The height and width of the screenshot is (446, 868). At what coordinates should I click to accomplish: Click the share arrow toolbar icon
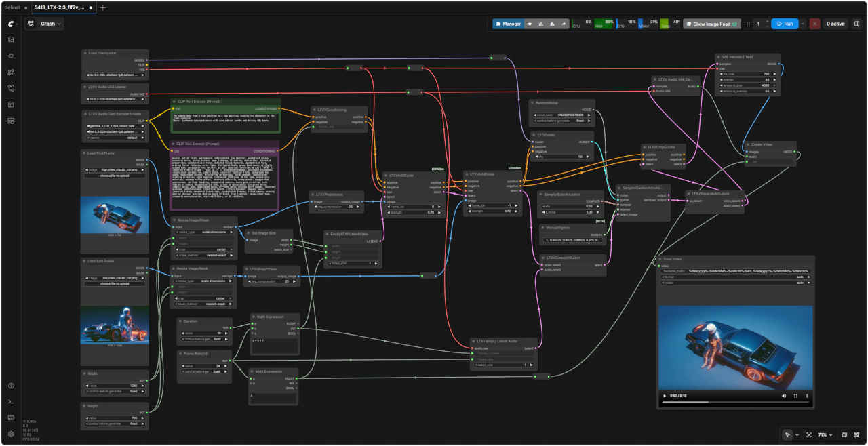pyautogui.click(x=564, y=24)
